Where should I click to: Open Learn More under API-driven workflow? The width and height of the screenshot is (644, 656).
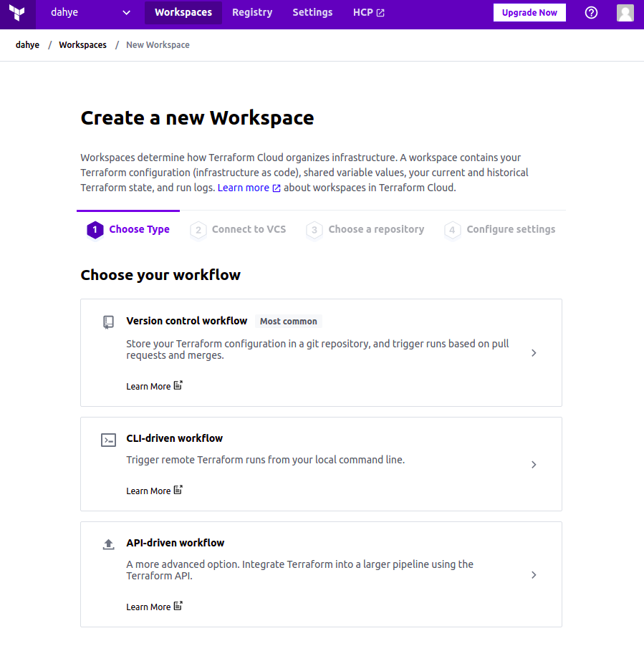(x=155, y=606)
